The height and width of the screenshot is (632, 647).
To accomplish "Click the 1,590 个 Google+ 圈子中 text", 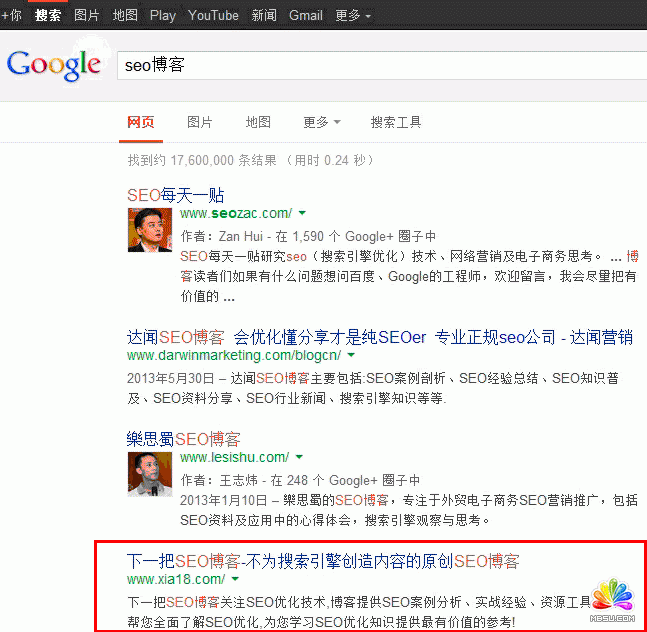I will click(x=364, y=236).
